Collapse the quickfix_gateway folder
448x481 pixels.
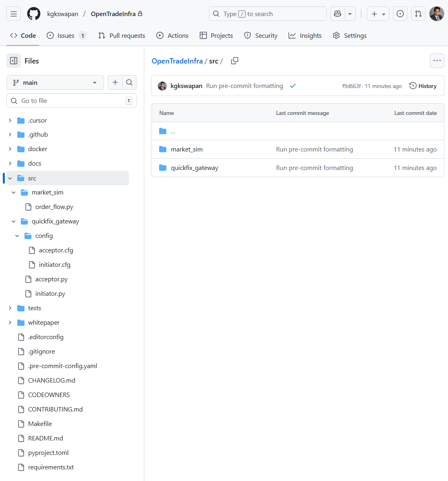13,221
